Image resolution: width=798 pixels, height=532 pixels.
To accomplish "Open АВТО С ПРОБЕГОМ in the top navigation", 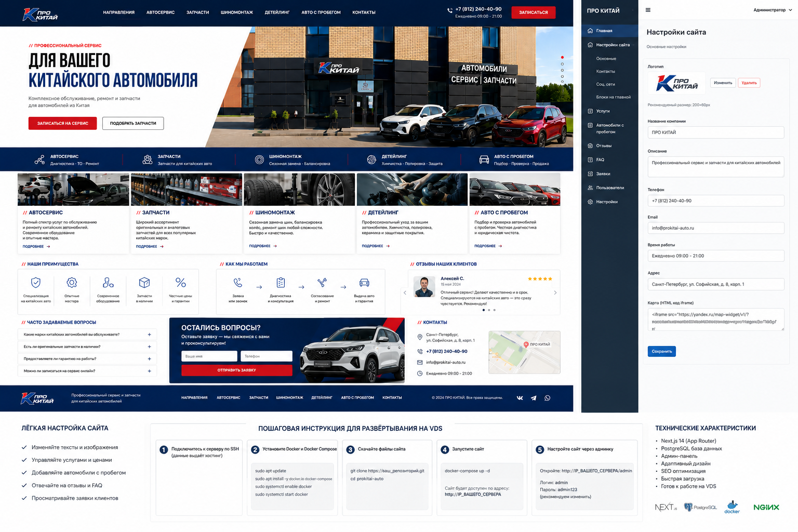I will click(321, 12).
